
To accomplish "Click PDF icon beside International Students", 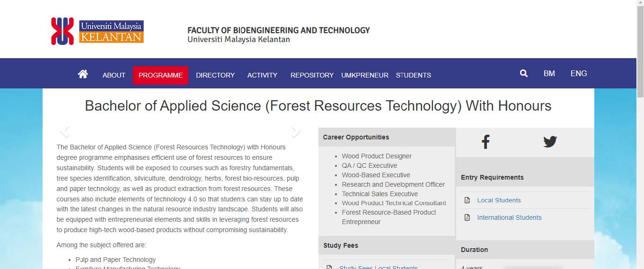I will tap(467, 217).
